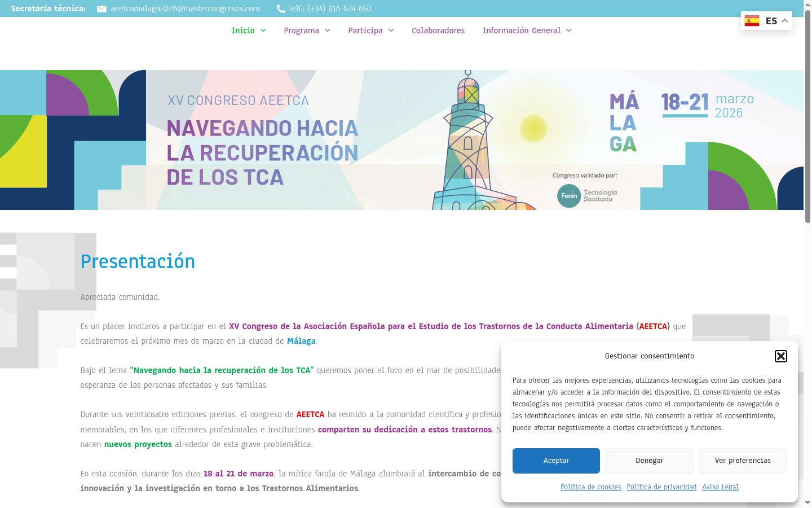Click the Fenin Tecnología Sanitaria logo
This screenshot has width=812, height=508.
[587, 196]
